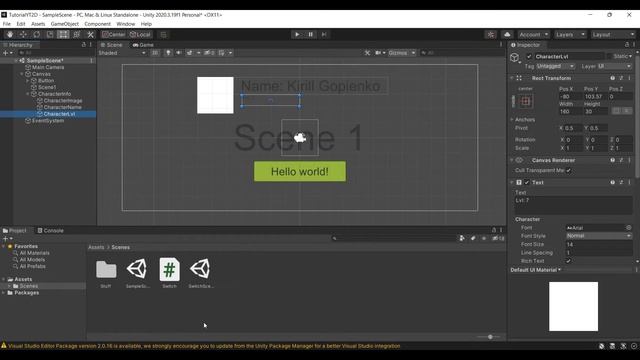
Task: Select Main Camera in Hierarchy
Action: (x=48, y=67)
